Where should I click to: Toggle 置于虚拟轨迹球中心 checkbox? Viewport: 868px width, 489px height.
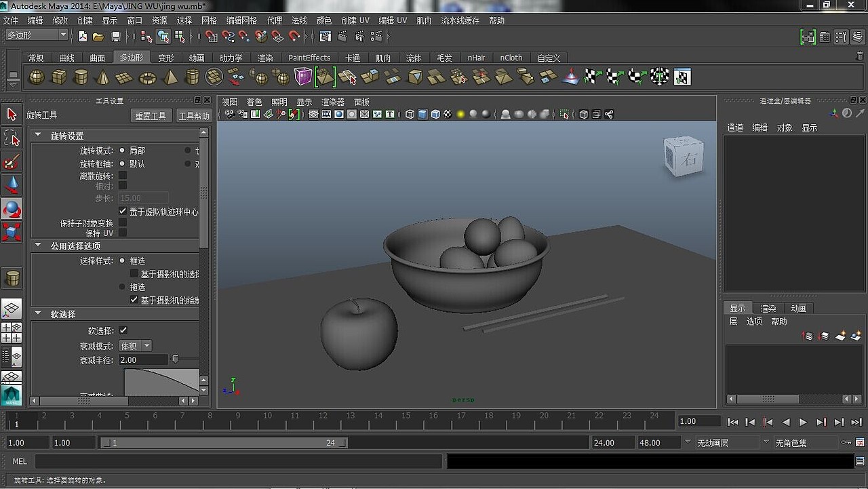[123, 212]
